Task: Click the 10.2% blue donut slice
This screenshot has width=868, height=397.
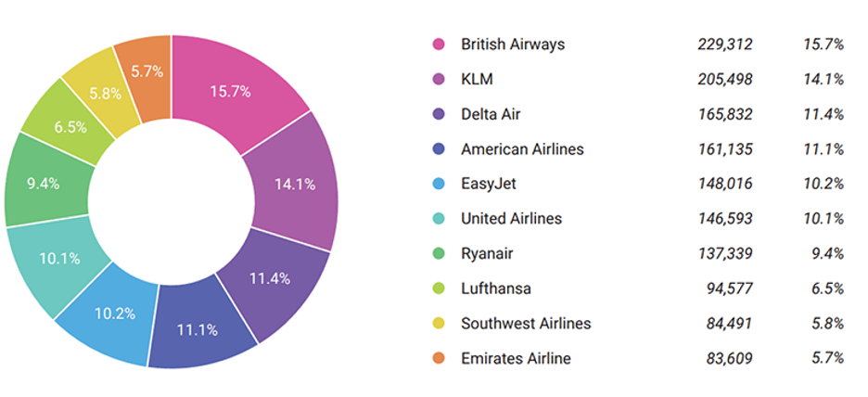Action: tap(115, 312)
